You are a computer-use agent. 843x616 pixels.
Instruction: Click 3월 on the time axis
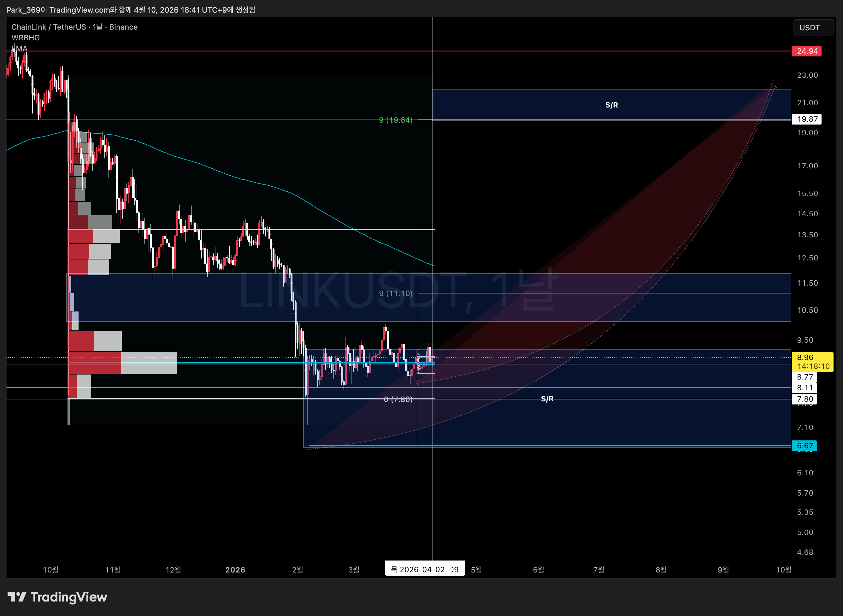click(x=354, y=570)
